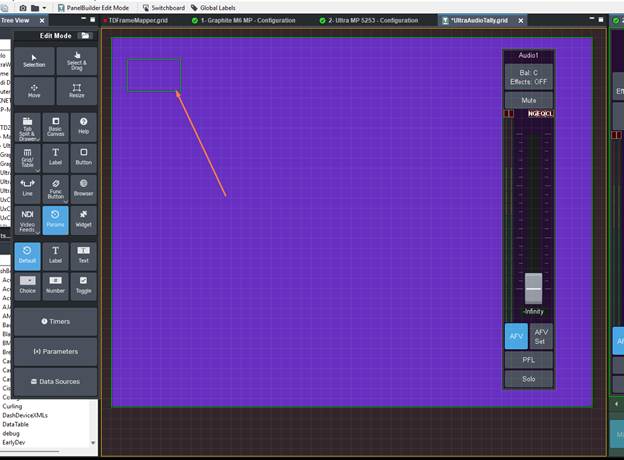Click the AFV Set button
Screen dimensions: 624x460
pyautogui.click(x=541, y=336)
